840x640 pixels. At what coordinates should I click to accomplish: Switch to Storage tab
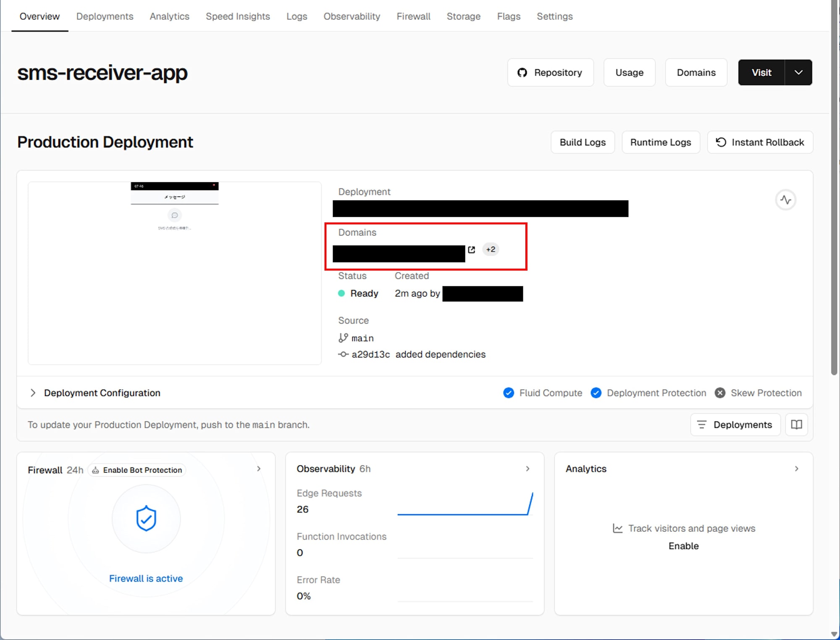click(463, 16)
